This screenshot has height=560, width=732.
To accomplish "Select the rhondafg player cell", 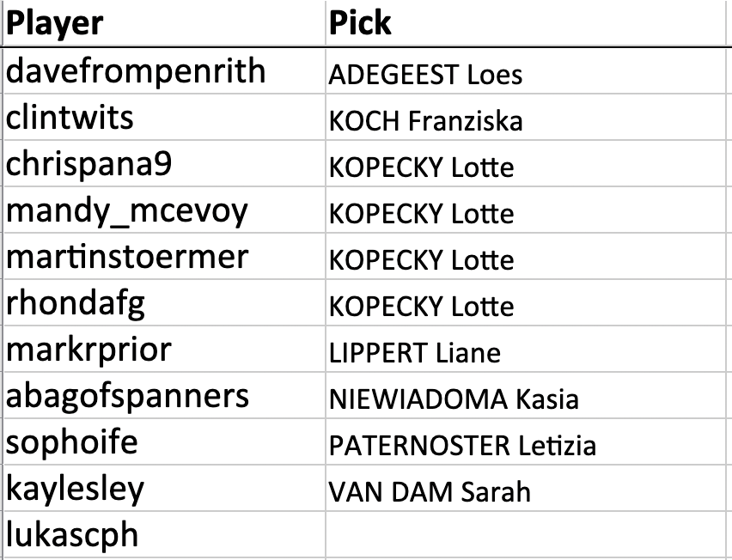I will [164, 302].
